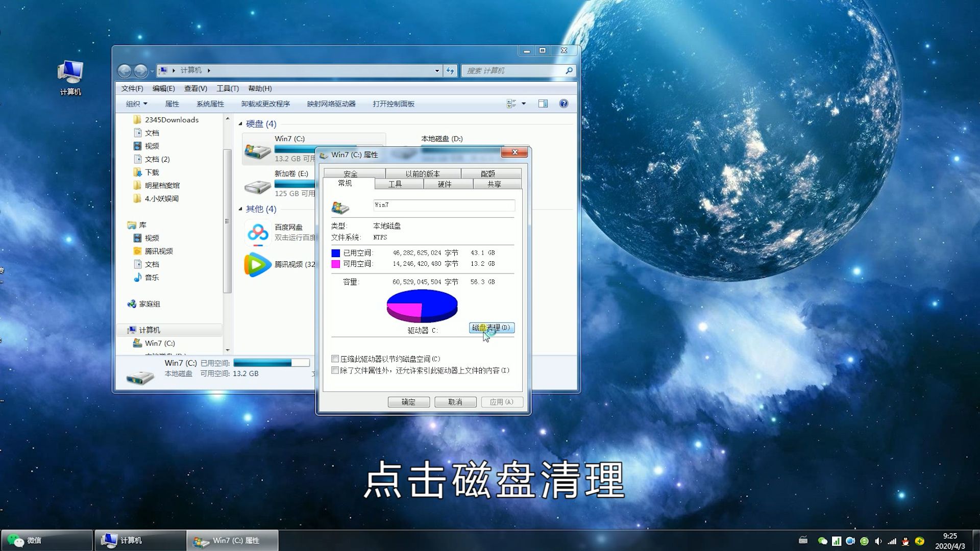Collapse the 硬盘 (4) group
980x551 pixels.
240,123
